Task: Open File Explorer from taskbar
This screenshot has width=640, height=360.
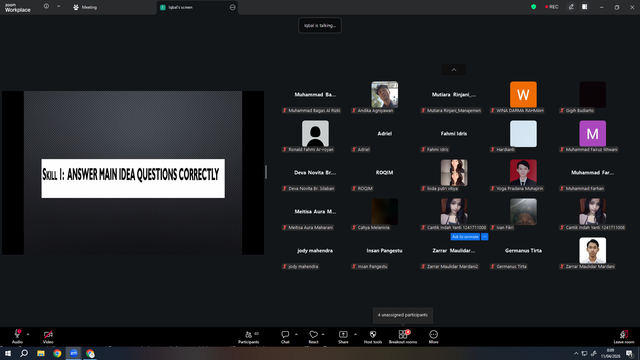Action: coord(41,353)
